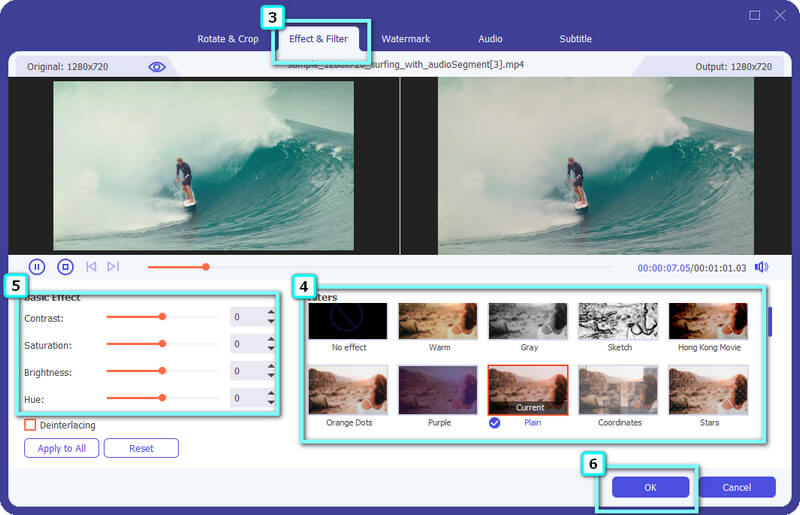Click the Cancel button
This screenshot has height=515, width=800.
[737, 487]
